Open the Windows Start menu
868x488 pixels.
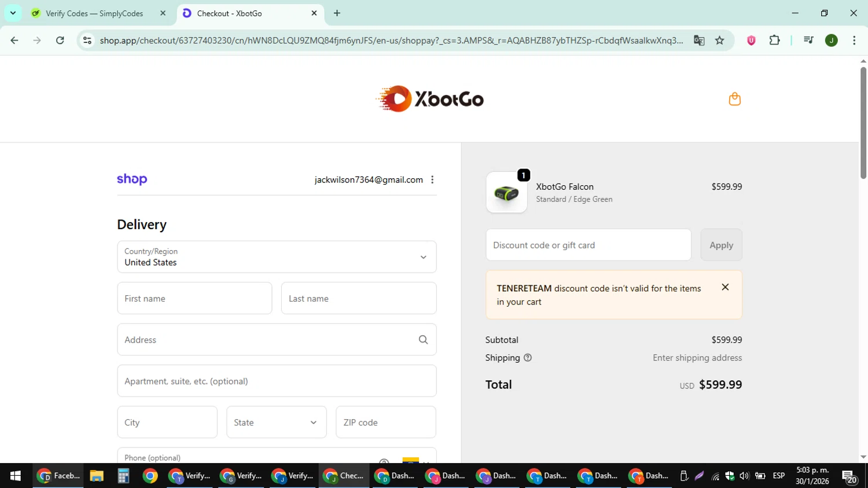[x=16, y=476]
